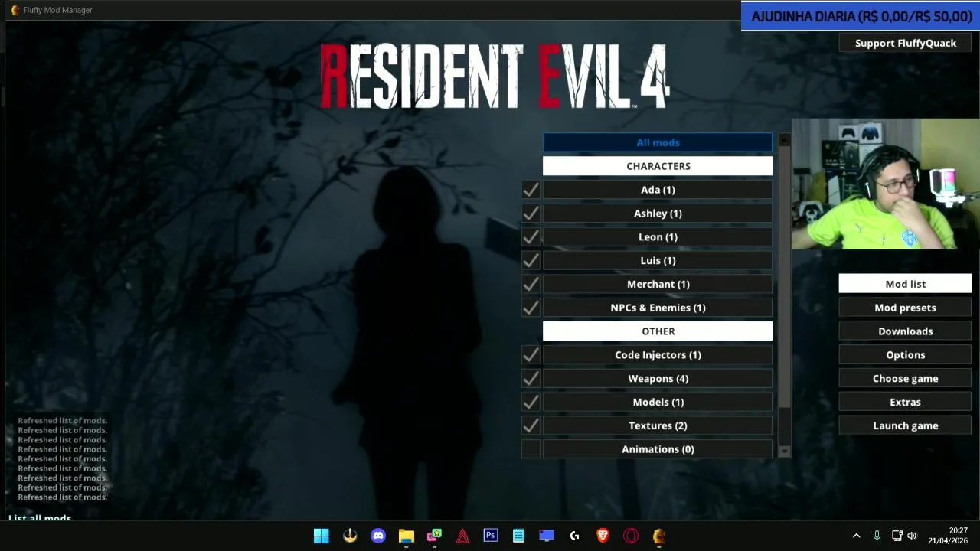Toggle the Weapons mods checkbox
Image resolution: width=980 pixels, height=551 pixels.
tap(531, 379)
